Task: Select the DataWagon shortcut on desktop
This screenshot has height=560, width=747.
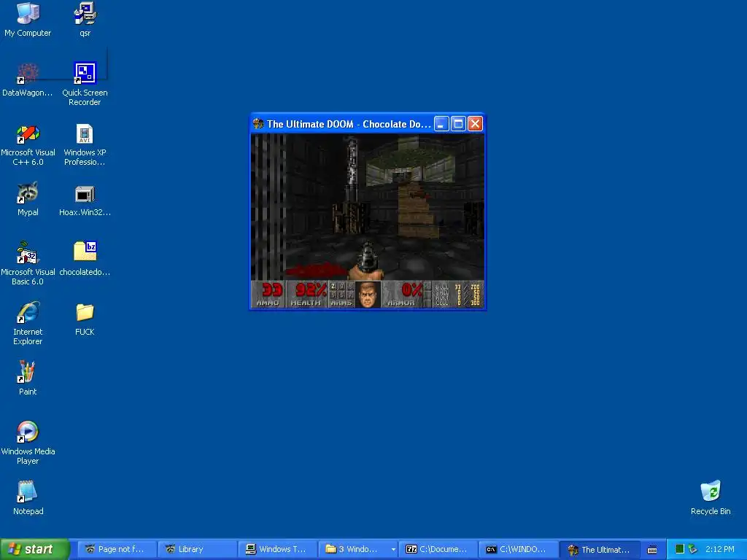Action: (28, 79)
